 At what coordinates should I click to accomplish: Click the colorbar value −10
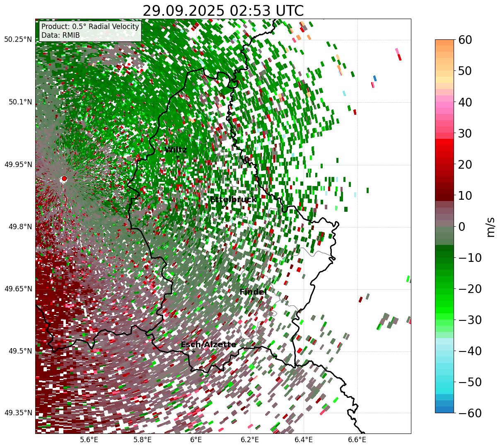pos(469,258)
